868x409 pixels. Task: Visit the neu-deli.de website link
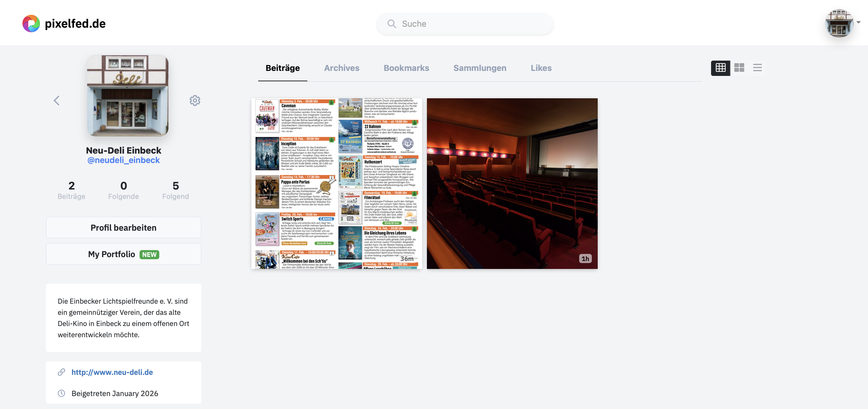[112, 372]
